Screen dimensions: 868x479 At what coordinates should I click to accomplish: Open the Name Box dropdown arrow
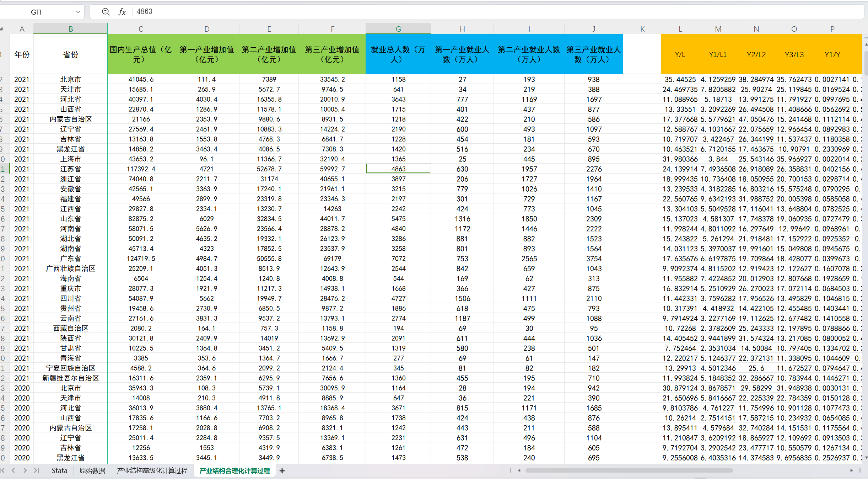coord(78,12)
